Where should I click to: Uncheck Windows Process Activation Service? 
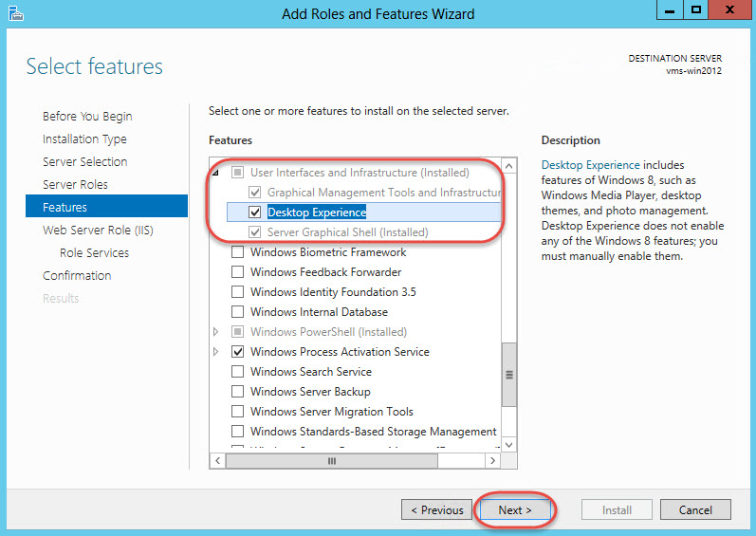click(x=238, y=352)
